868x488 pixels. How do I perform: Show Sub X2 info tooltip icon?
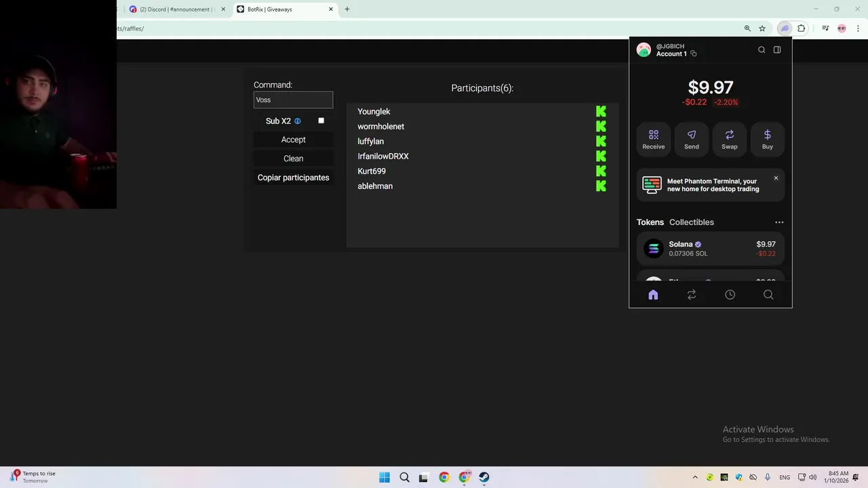297,121
